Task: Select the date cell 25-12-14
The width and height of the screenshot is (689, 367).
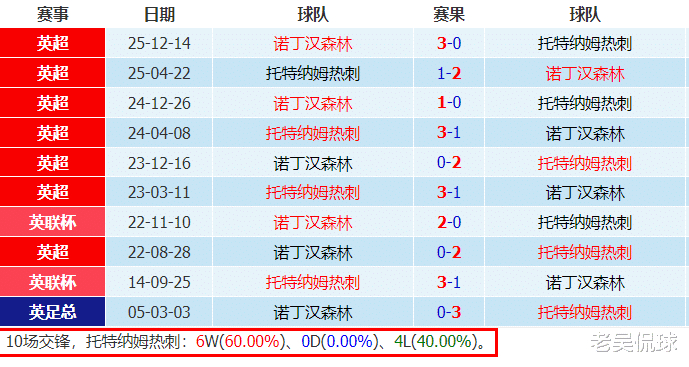Action: [x=159, y=43]
